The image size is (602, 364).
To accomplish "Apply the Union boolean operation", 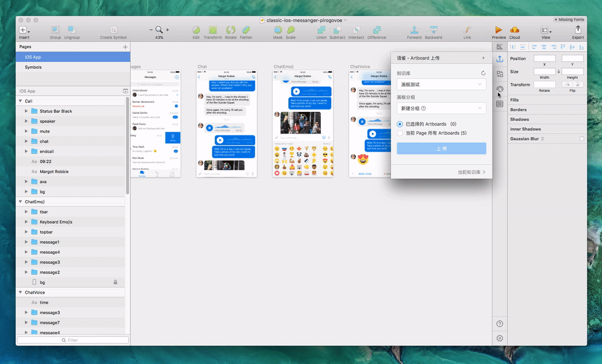I will [x=321, y=30].
